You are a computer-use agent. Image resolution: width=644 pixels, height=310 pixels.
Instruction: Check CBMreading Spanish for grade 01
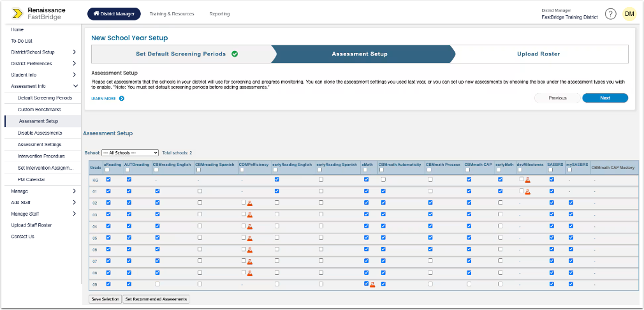point(200,191)
